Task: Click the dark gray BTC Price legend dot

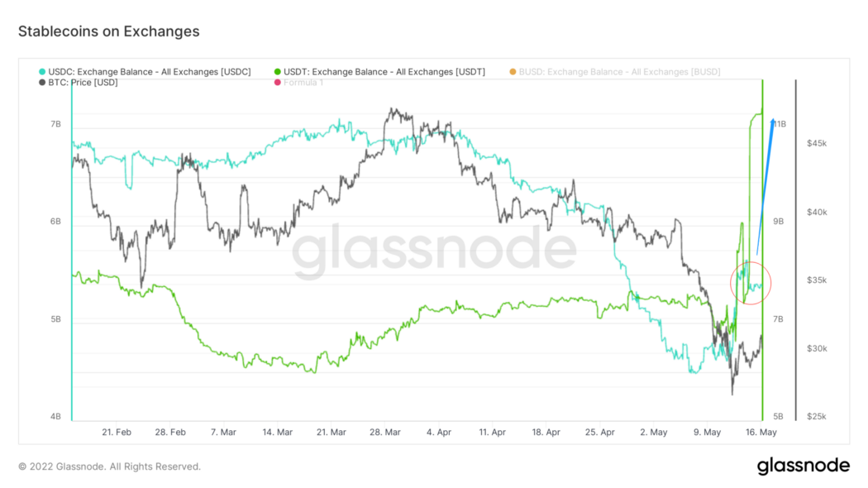Action: tap(43, 83)
